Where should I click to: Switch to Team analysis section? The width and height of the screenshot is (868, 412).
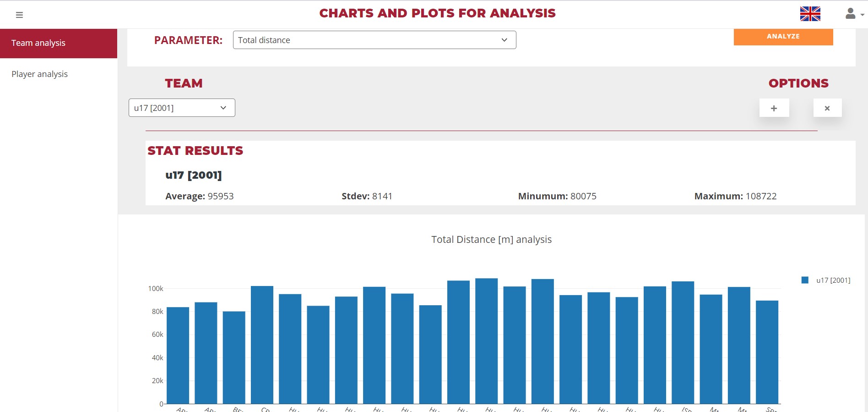click(38, 43)
